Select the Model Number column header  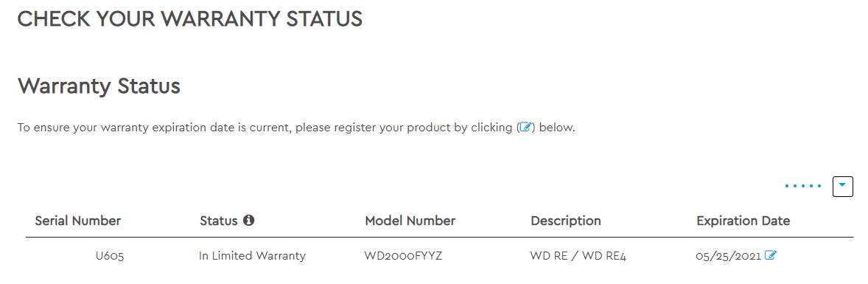[x=410, y=221]
